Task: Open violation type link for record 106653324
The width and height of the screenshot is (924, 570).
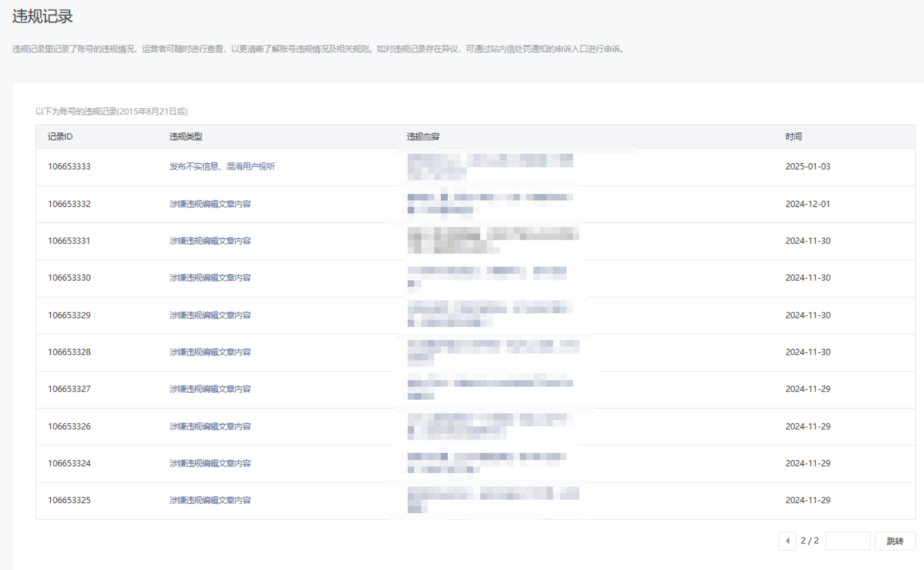Action: pos(210,464)
